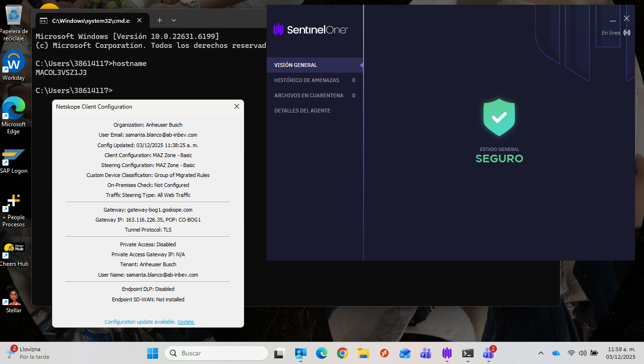Click the hostname output MACOL3VSZ1J3
644x364 pixels.
[x=61, y=73]
